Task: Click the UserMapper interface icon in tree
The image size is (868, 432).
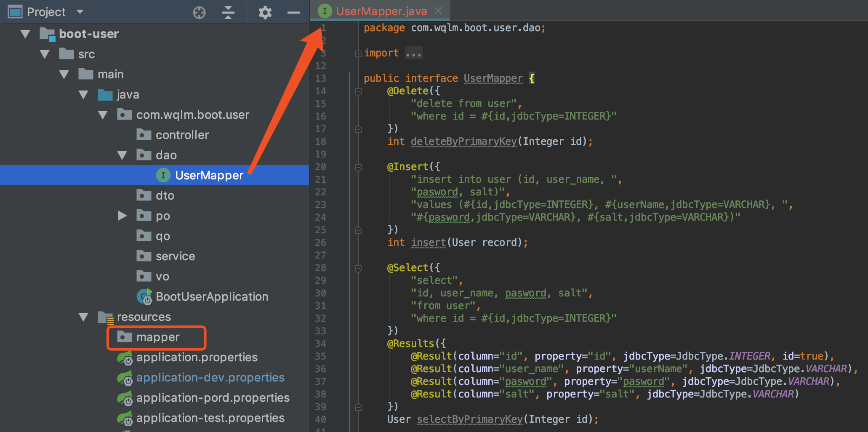Action: coord(163,175)
